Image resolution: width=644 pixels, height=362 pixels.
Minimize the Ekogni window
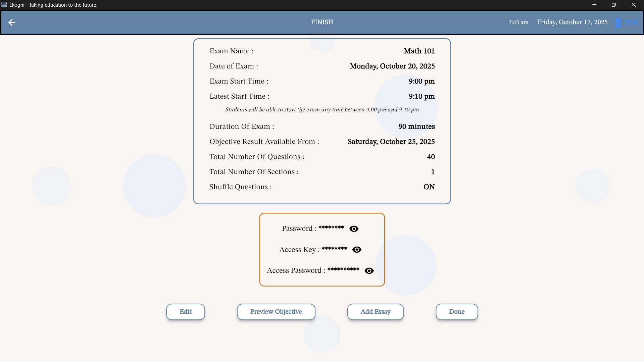tap(594, 5)
